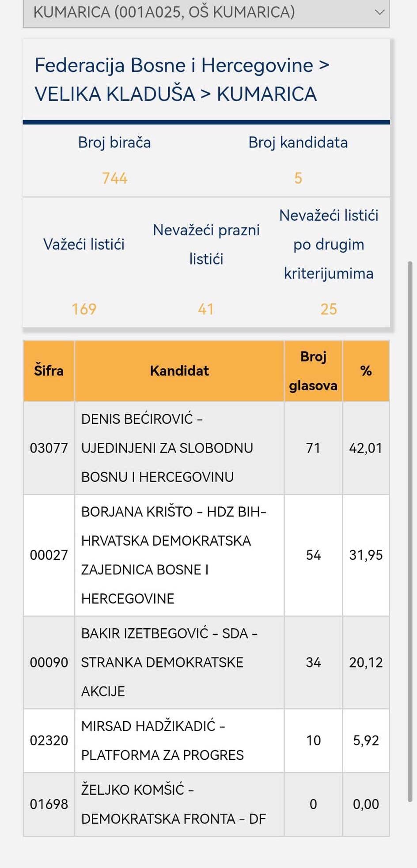Viewport: 417px width, 868px height.
Task: Select the Borjana Krišto candidate row
Action: tap(179, 555)
